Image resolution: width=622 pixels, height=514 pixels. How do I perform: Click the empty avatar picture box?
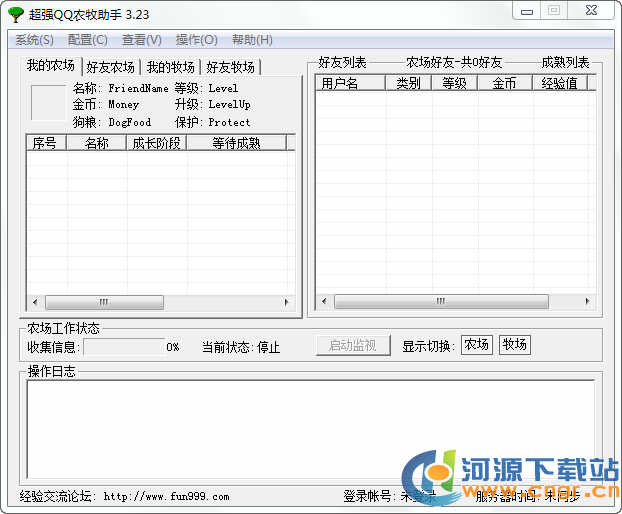pos(48,102)
